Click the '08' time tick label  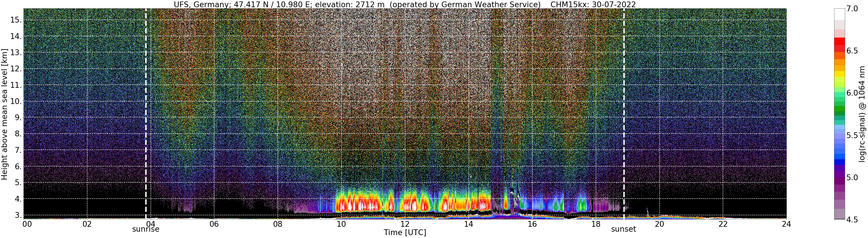[278, 224]
